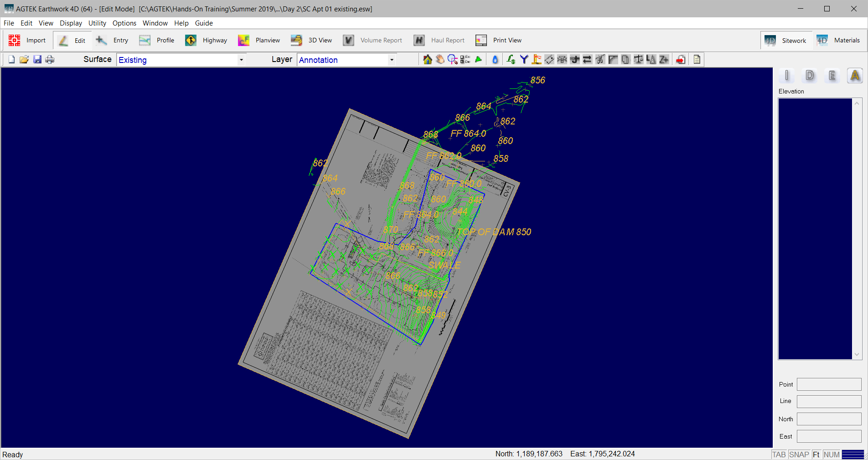Screen dimensions: 868x460
Task: Switch to 3D View mode
Action: [312, 41]
